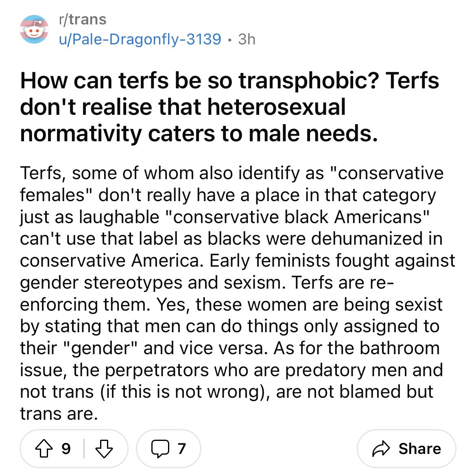
Task: Click the share arrow icon
Action: point(382,448)
